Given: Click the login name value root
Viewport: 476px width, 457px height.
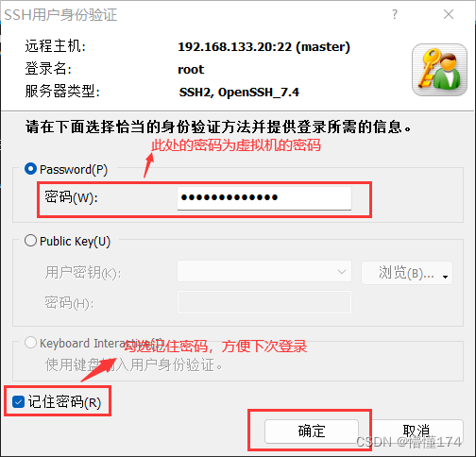Looking at the screenshot, I should coord(191,69).
